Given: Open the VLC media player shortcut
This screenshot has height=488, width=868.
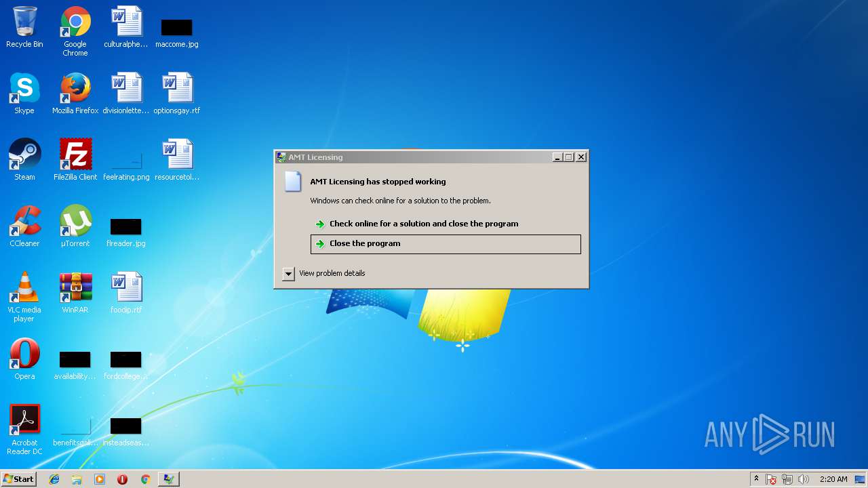Looking at the screenshot, I should (x=24, y=298).
